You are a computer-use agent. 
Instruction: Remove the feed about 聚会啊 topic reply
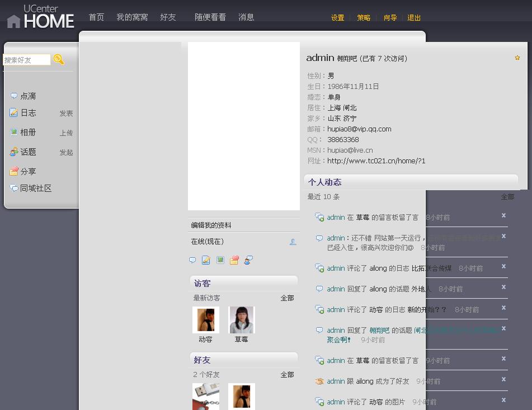503,328
